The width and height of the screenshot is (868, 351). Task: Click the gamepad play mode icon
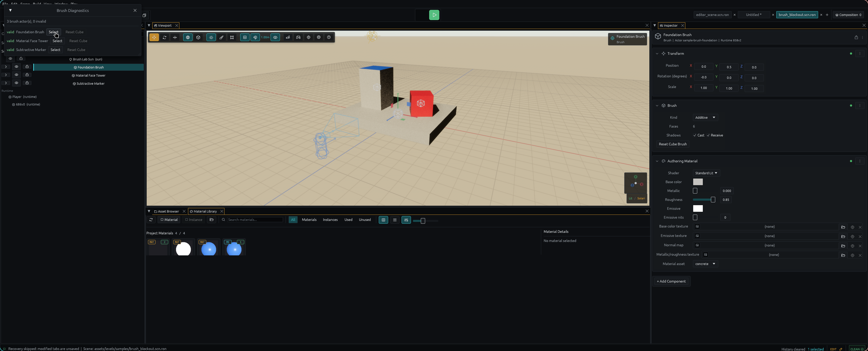tap(298, 38)
